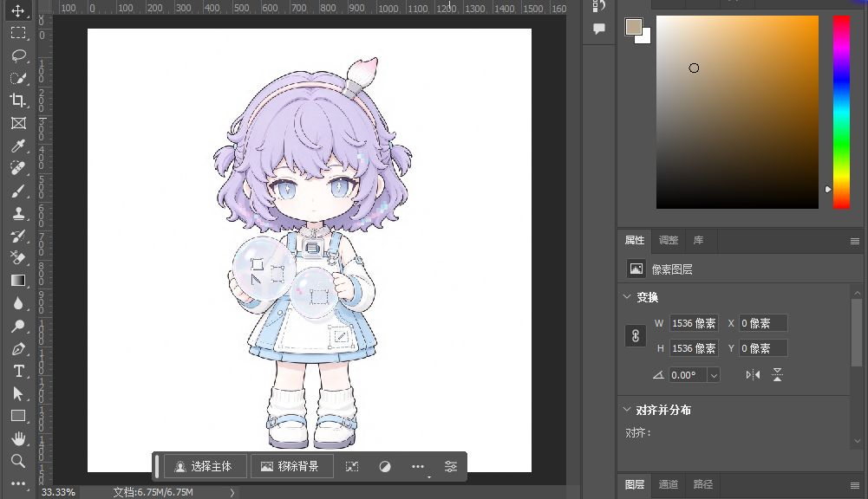Select the Quick Selection tool
The image size is (868, 499).
[x=17, y=78]
